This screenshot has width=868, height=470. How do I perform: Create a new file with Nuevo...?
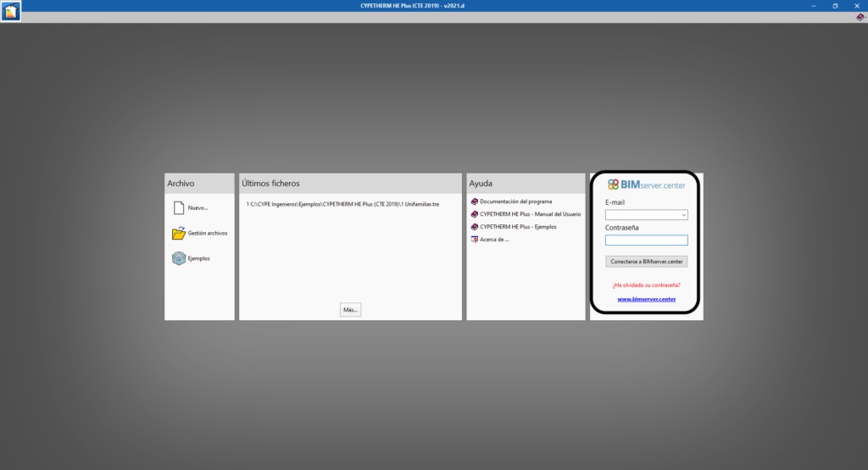click(x=198, y=208)
